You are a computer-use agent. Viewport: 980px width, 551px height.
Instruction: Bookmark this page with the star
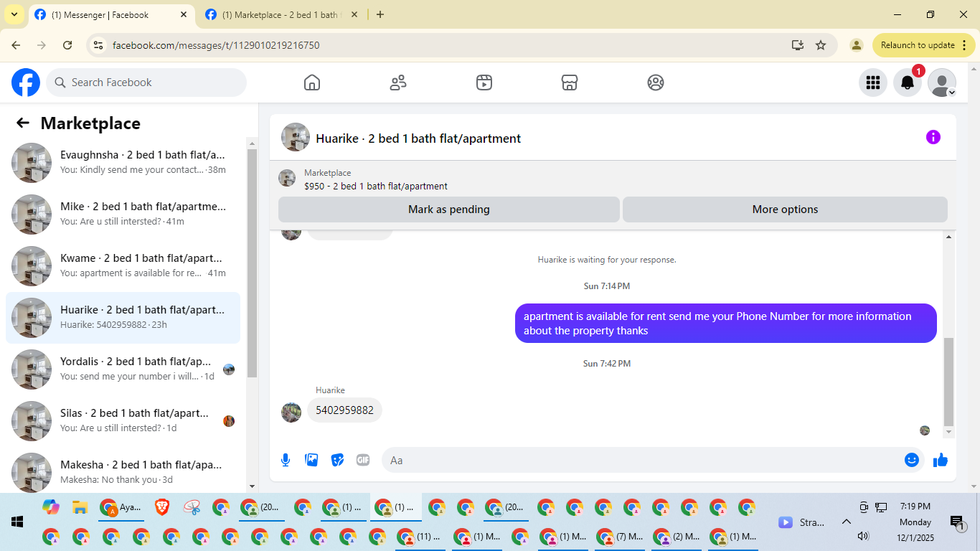click(821, 45)
